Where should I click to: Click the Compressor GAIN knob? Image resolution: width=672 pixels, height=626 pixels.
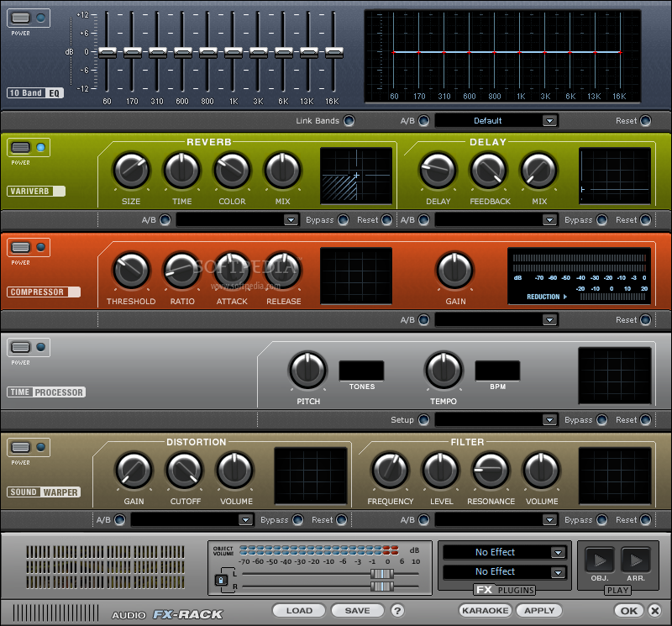point(455,271)
